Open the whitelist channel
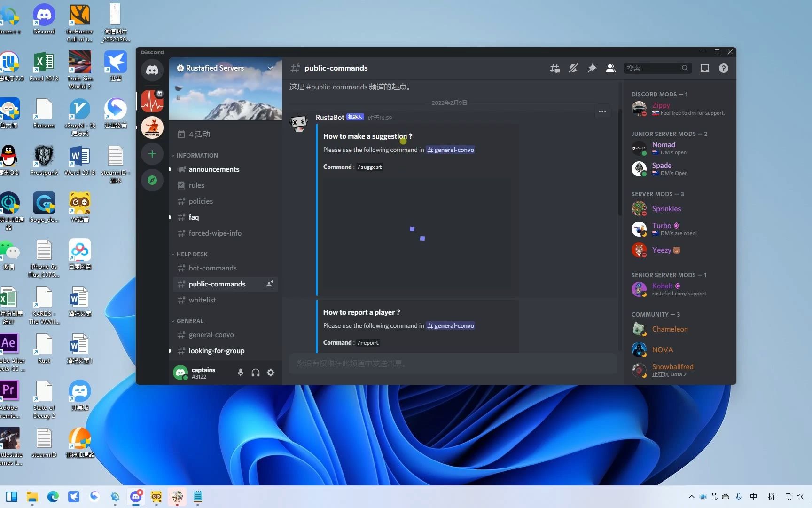The image size is (812, 508). [226, 300]
